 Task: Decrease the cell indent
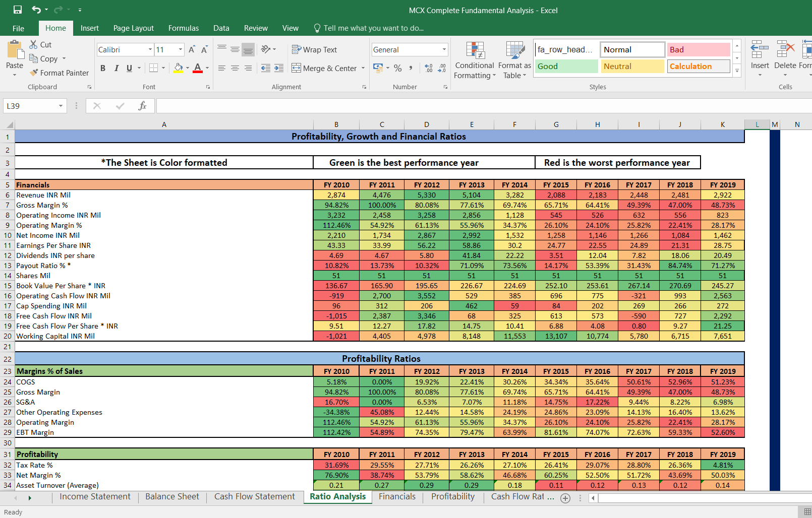tap(266, 68)
